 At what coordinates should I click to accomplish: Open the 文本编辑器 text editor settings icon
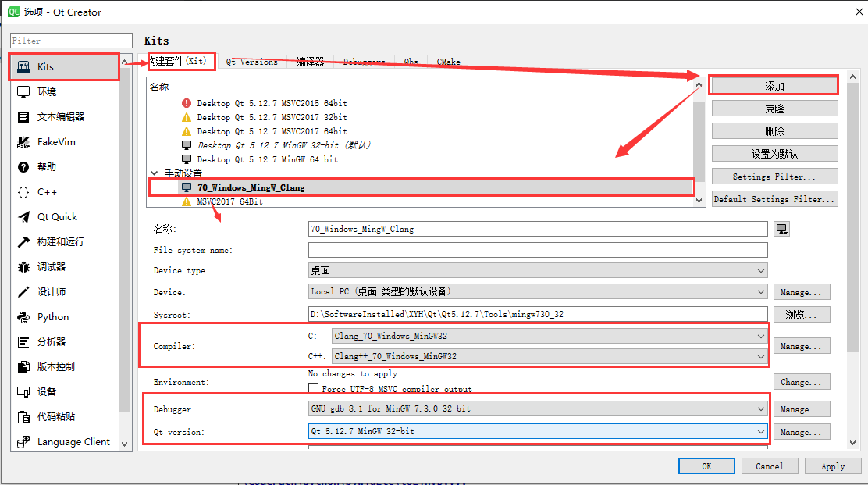[23, 117]
